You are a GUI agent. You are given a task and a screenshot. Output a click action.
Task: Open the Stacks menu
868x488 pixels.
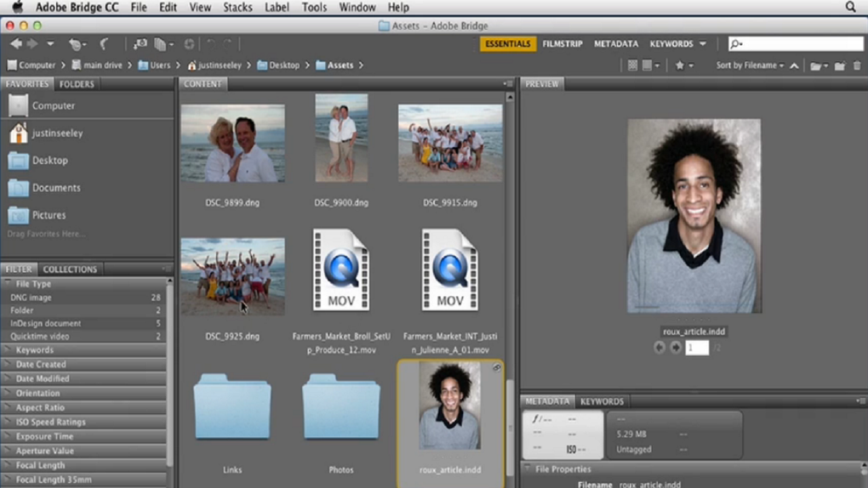(x=237, y=7)
